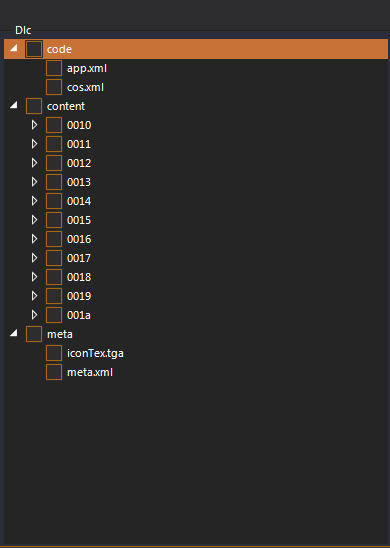
Task: Collapse the content folder arrow
Action: pyautogui.click(x=14, y=105)
